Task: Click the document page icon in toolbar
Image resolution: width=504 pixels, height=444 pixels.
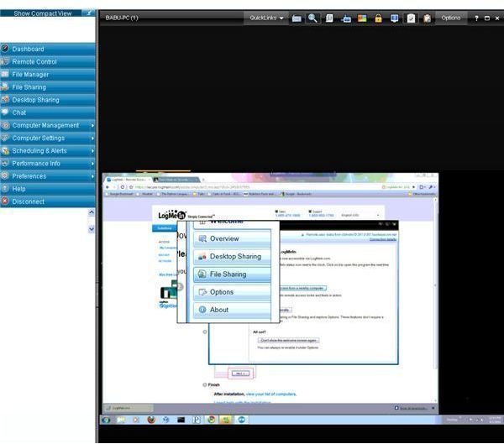Action: 329,18
